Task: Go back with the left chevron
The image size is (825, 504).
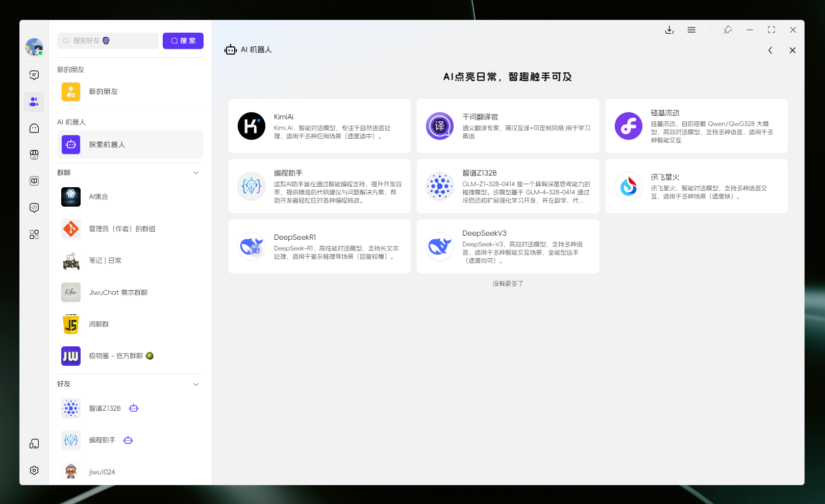Action: 770,50
